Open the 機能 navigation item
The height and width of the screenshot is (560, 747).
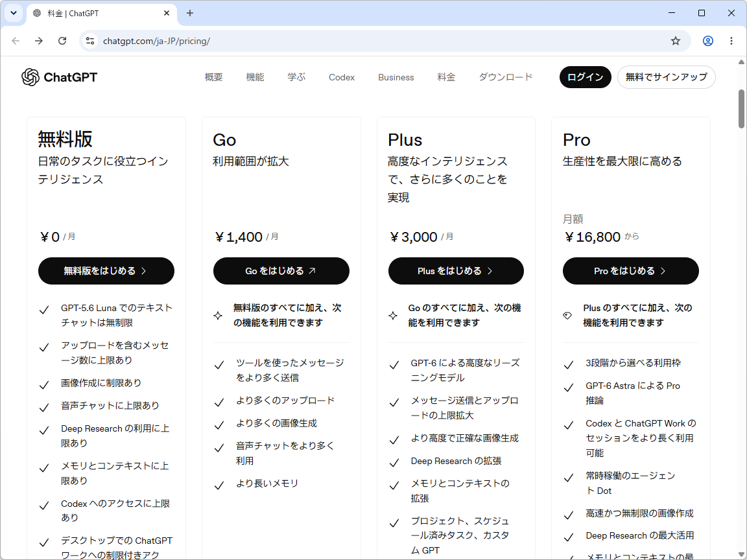tap(255, 77)
